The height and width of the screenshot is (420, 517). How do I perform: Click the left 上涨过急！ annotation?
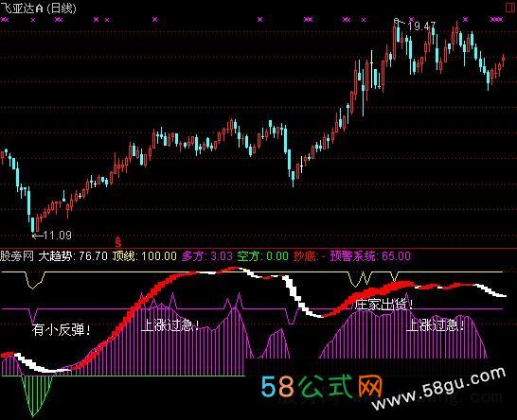click(170, 325)
